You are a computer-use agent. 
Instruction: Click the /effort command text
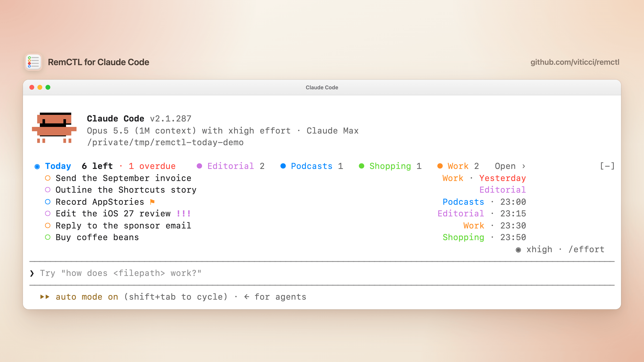pyautogui.click(x=586, y=249)
